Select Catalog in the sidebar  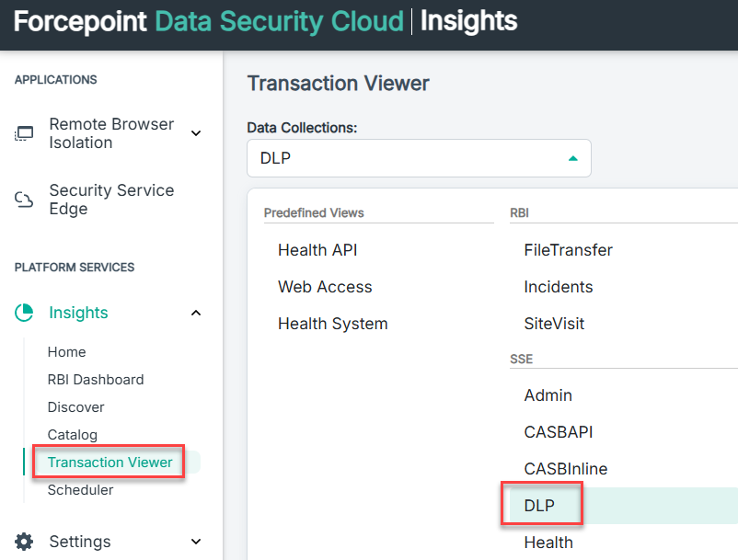pyautogui.click(x=73, y=435)
